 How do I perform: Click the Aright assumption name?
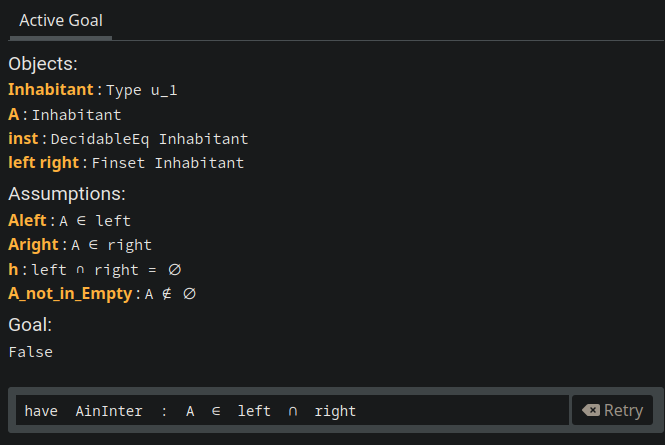tap(33, 245)
